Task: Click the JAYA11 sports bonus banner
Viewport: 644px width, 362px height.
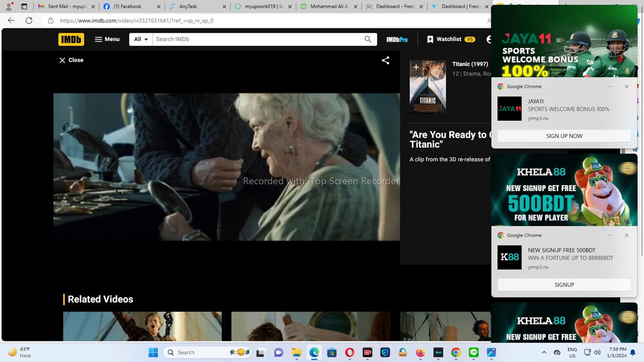Action: pyautogui.click(x=564, y=41)
